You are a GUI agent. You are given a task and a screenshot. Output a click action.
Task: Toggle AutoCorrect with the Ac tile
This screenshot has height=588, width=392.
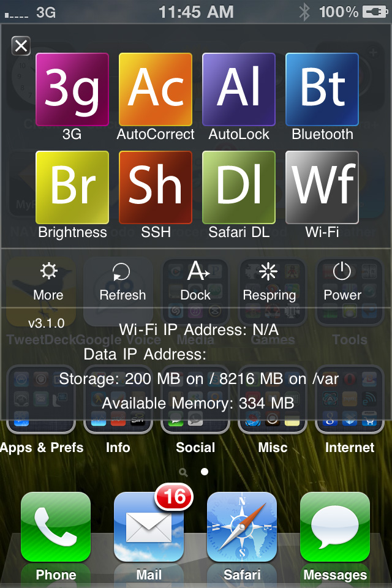[156, 89]
